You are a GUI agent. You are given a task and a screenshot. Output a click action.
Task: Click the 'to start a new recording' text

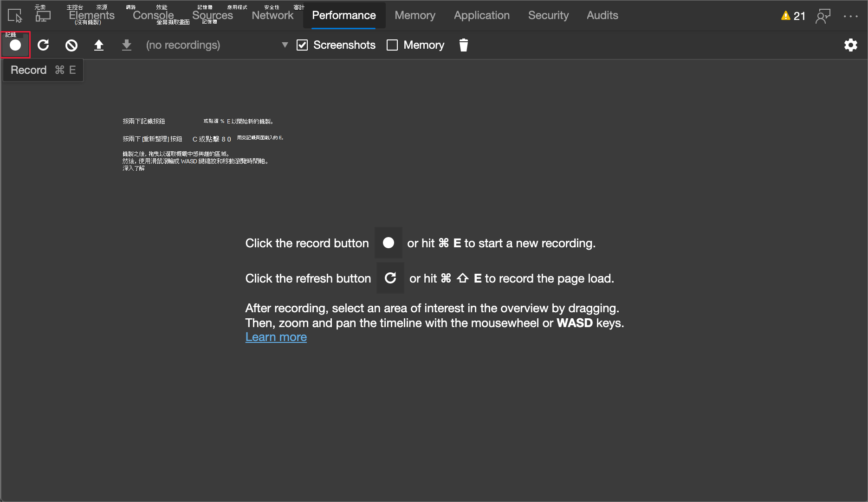point(530,243)
